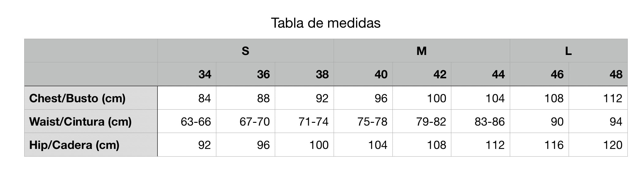Select waist cell 71-74
Viewport: 644px width, 187px height.
(313, 122)
